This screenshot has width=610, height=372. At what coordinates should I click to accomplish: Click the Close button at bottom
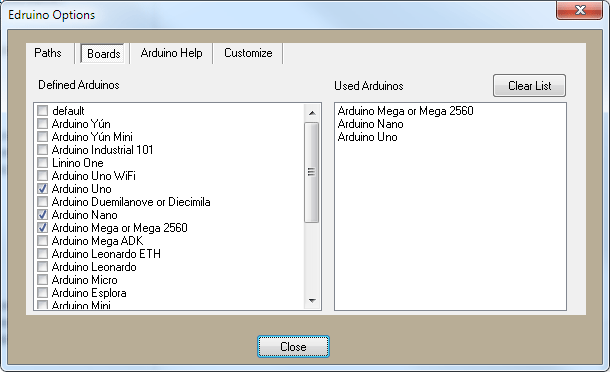point(293,346)
